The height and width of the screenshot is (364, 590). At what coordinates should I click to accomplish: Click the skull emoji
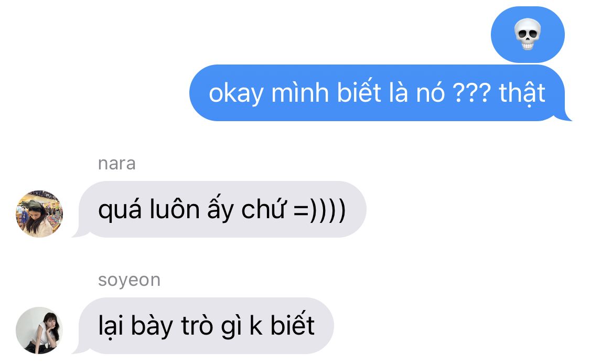tap(528, 34)
